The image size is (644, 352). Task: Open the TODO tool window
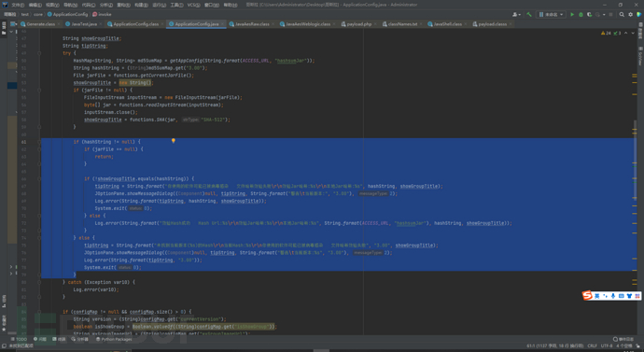point(19,339)
